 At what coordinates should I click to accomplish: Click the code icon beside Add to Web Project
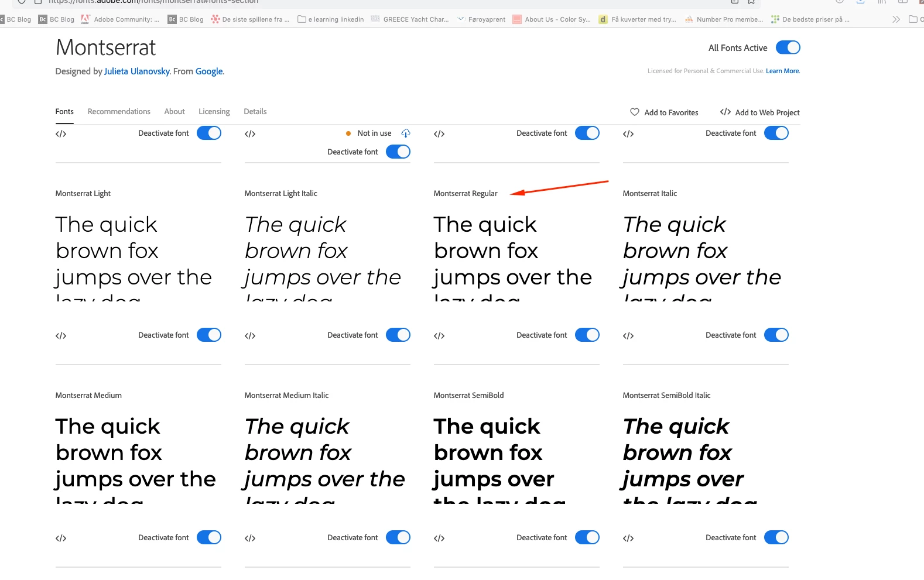point(725,112)
